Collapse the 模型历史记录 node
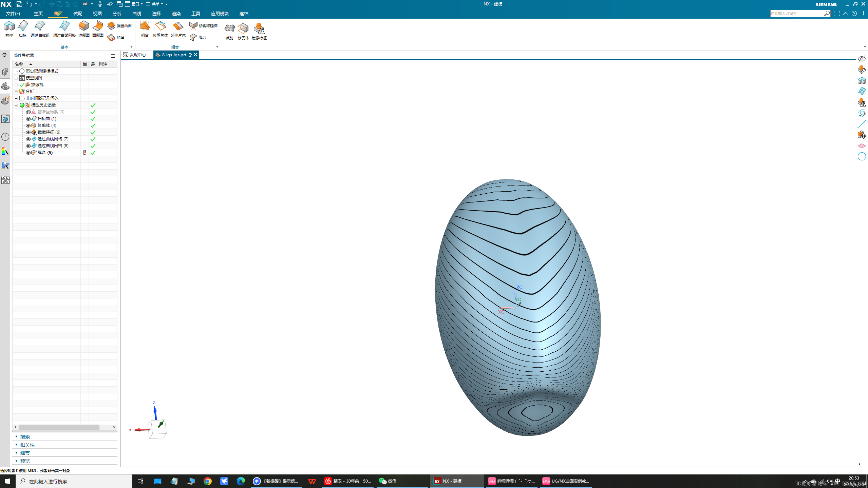Screen dimensions: 868x488 tap(16, 105)
